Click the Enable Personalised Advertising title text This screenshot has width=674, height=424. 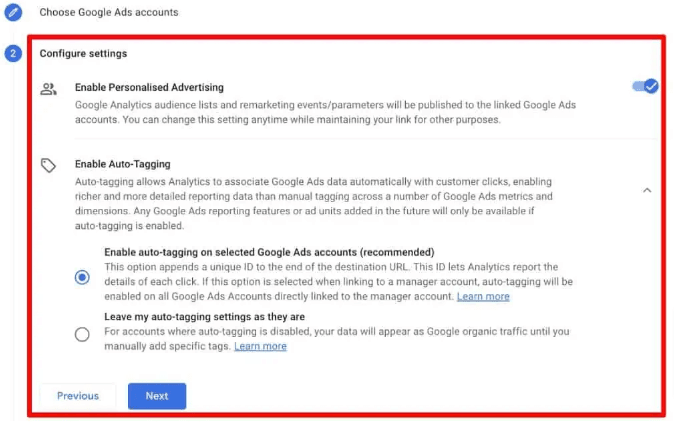pos(149,88)
